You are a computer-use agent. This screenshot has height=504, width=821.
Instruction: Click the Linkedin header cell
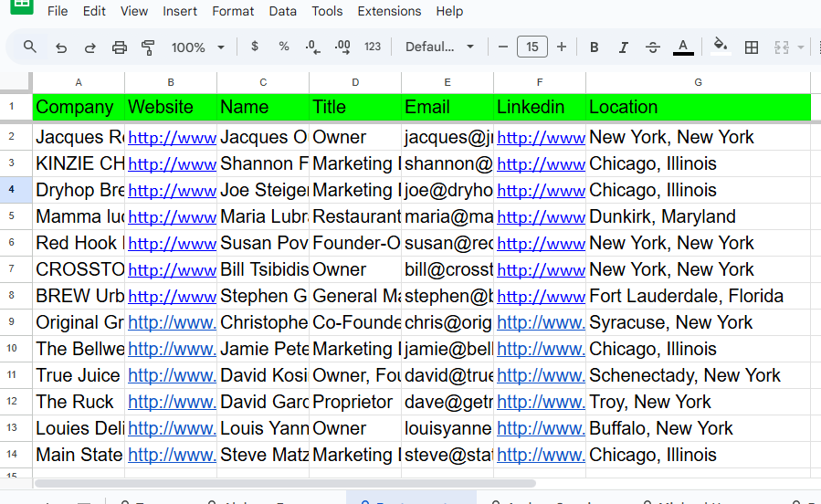click(540, 107)
